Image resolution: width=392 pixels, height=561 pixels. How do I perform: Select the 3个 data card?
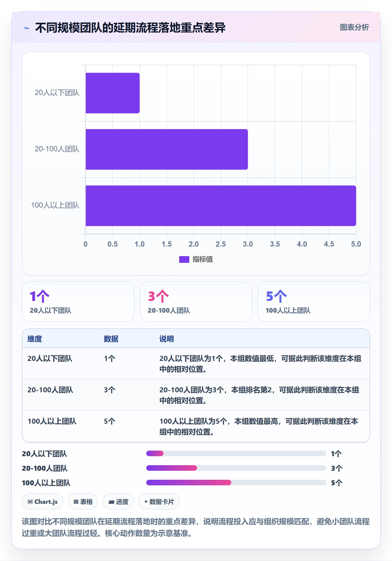196,302
